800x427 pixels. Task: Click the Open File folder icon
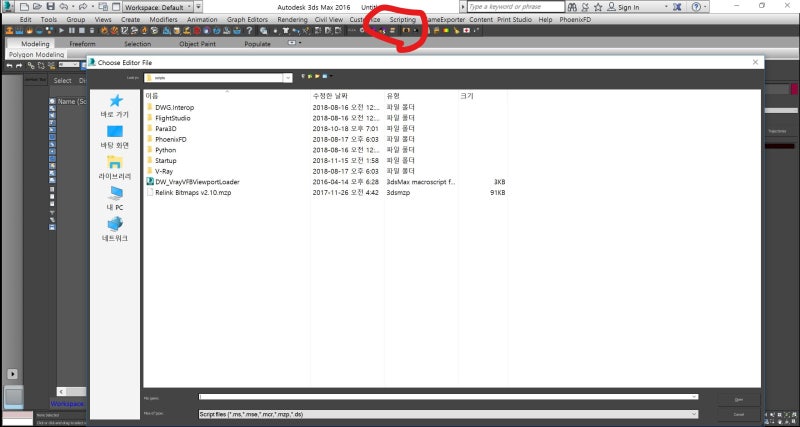coord(37,7)
